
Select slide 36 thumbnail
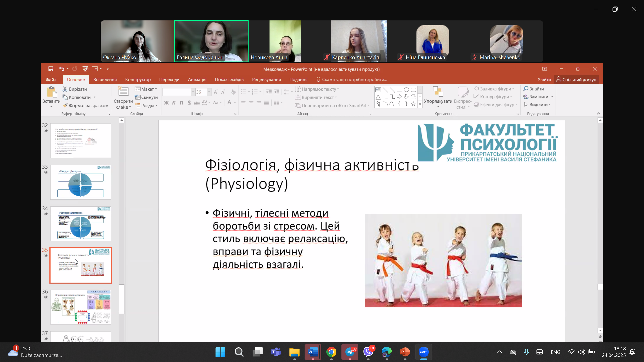[80, 307]
